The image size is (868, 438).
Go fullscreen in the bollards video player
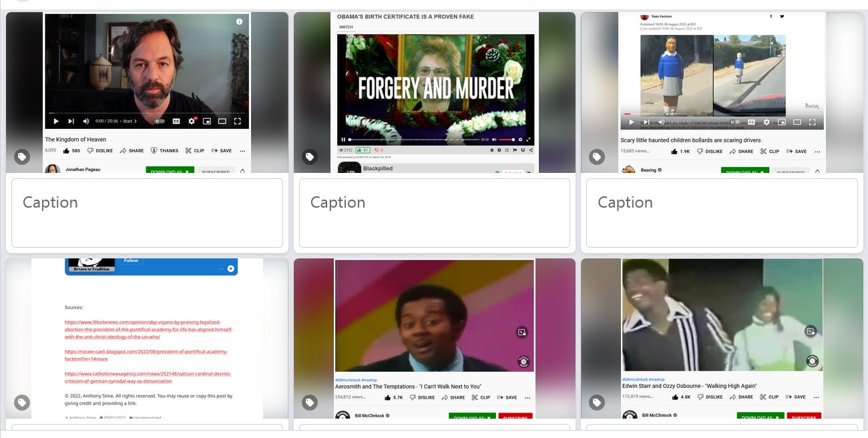pyautogui.click(x=812, y=122)
